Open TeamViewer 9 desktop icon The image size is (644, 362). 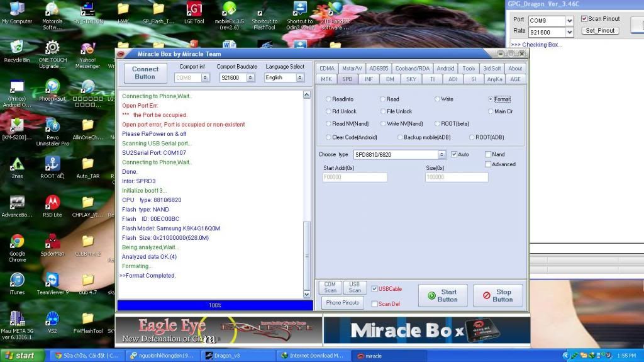tap(52, 284)
